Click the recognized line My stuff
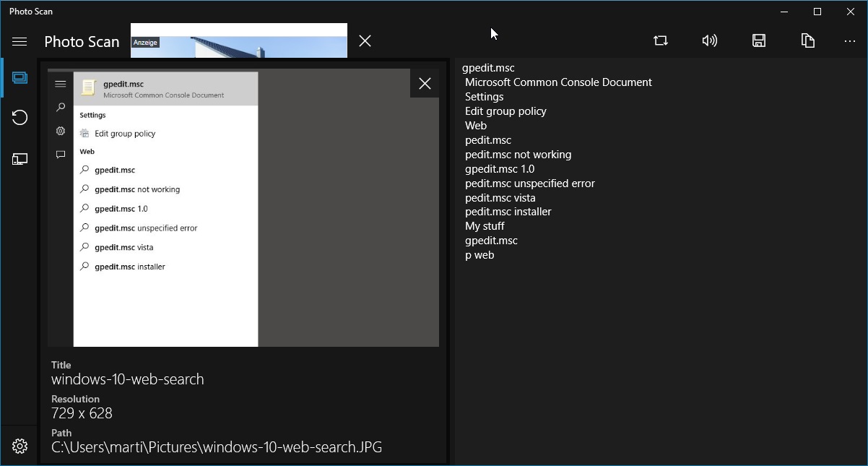868x466 pixels. pos(485,226)
